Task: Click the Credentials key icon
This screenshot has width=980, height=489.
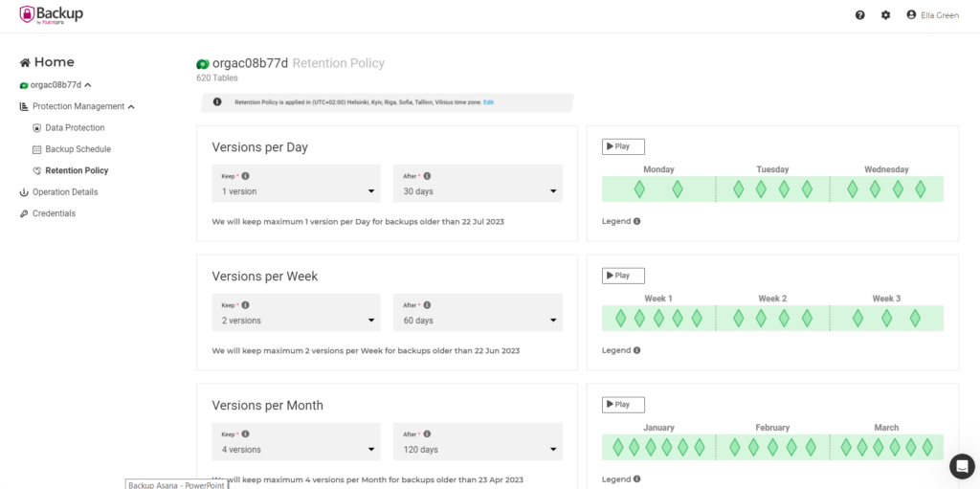Action: point(24,213)
